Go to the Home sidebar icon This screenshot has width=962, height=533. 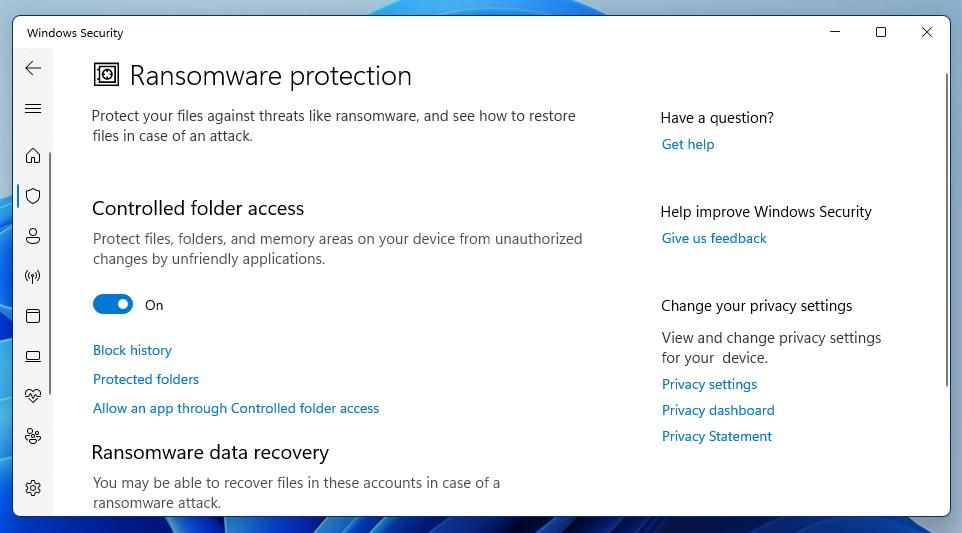pyautogui.click(x=33, y=156)
